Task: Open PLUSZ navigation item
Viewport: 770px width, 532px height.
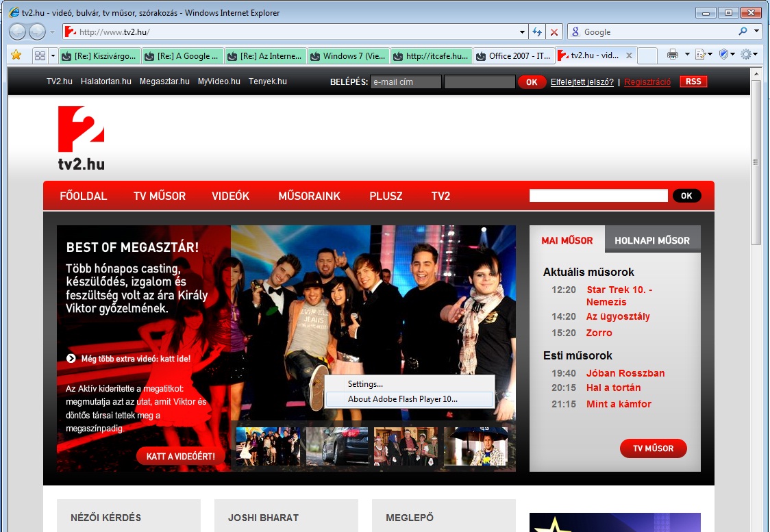Action: (x=386, y=196)
